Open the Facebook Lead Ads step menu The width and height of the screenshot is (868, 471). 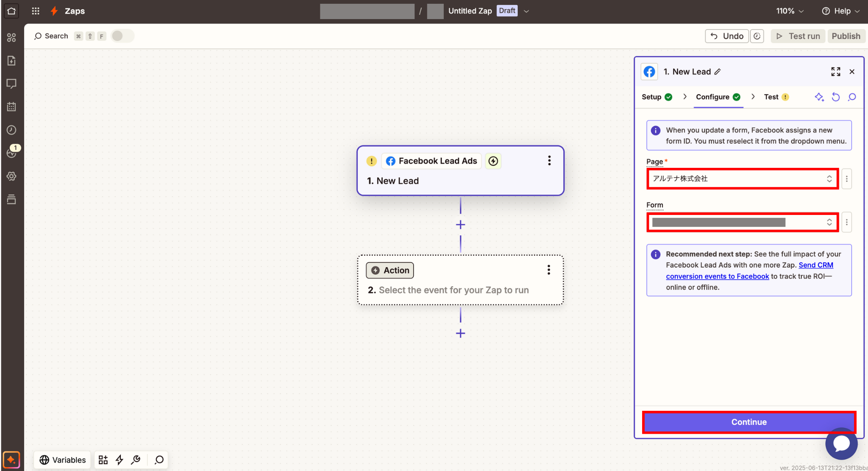coord(549,161)
